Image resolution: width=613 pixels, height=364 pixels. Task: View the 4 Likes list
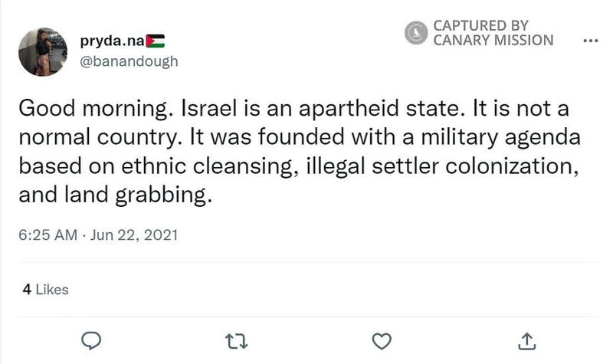point(45,290)
